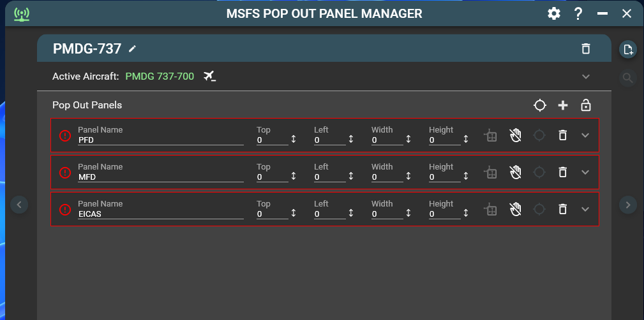This screenshot has height=320, width=644.
Task: Edit the PMDG-737 profile name
Action: tap(133, 48)
